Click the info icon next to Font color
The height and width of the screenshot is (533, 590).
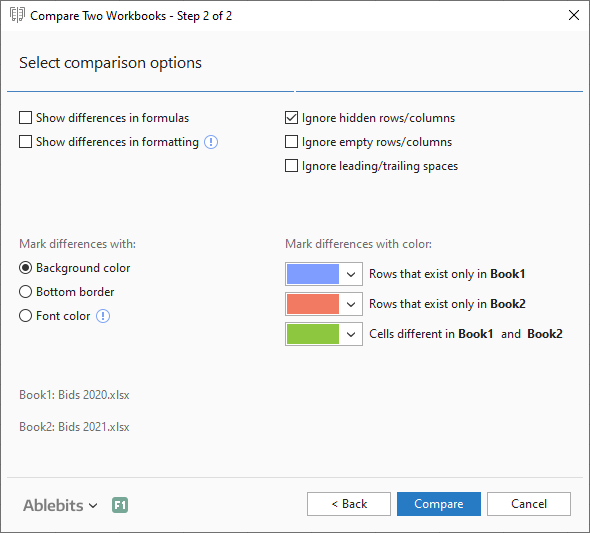(x=103, y=316)
